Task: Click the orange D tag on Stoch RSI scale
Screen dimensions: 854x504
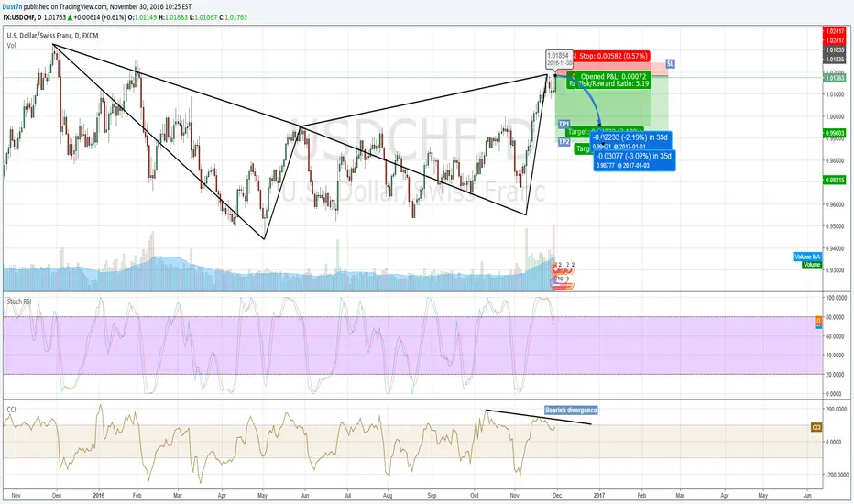Action: (x=818, y=322)
